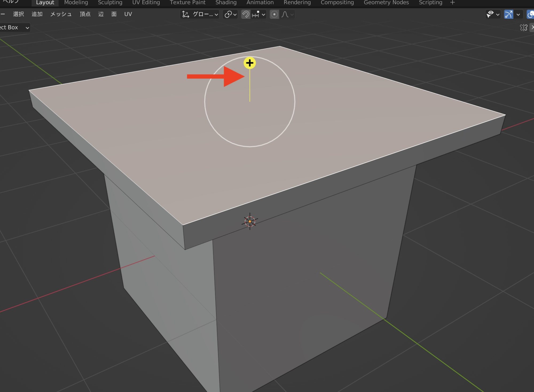
Task: Open the Select Box tool dropdown
Action: point(15,27)
